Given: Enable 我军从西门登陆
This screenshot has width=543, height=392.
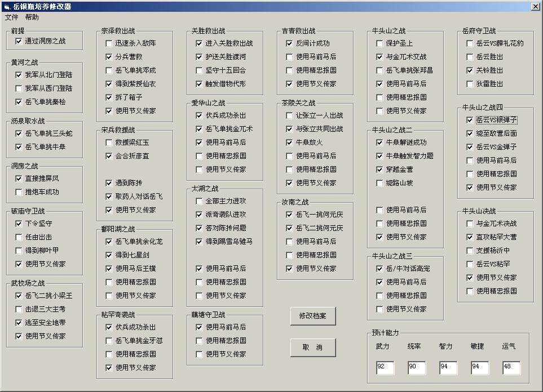Looking at the screenshot, I should click(x=19, y=88).
